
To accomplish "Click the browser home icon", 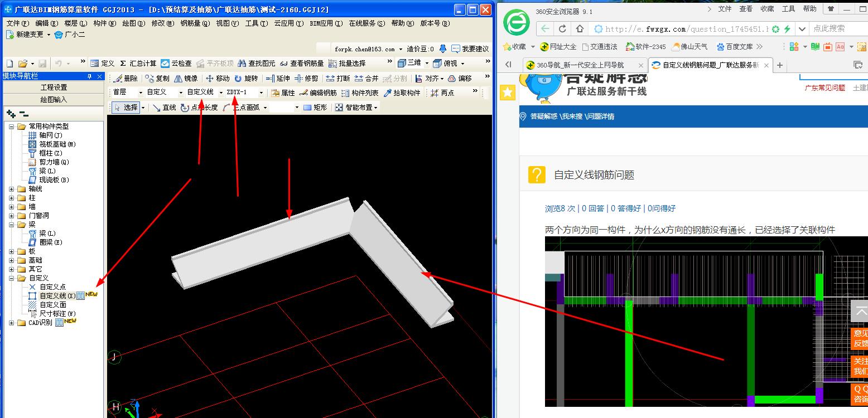I will [x=580, y=29].
